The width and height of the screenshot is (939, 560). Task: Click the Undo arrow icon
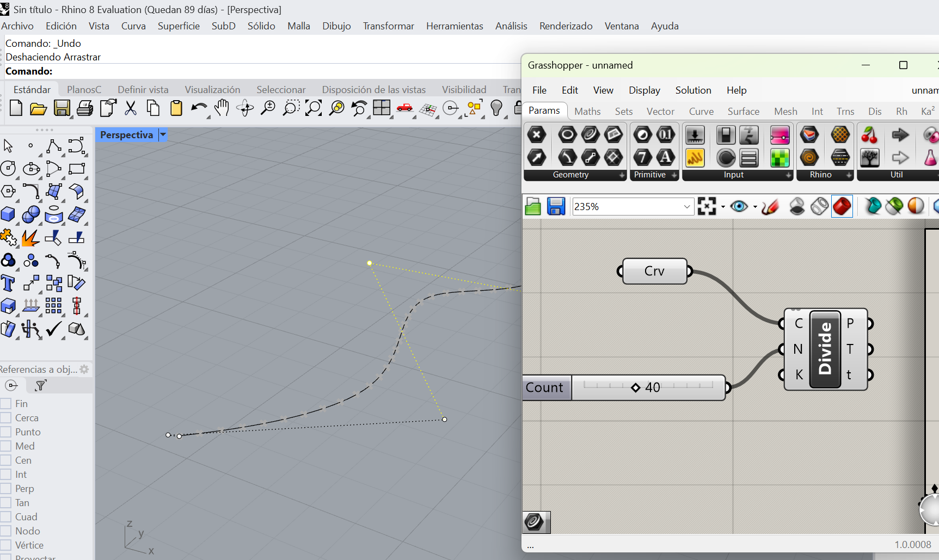198,108
